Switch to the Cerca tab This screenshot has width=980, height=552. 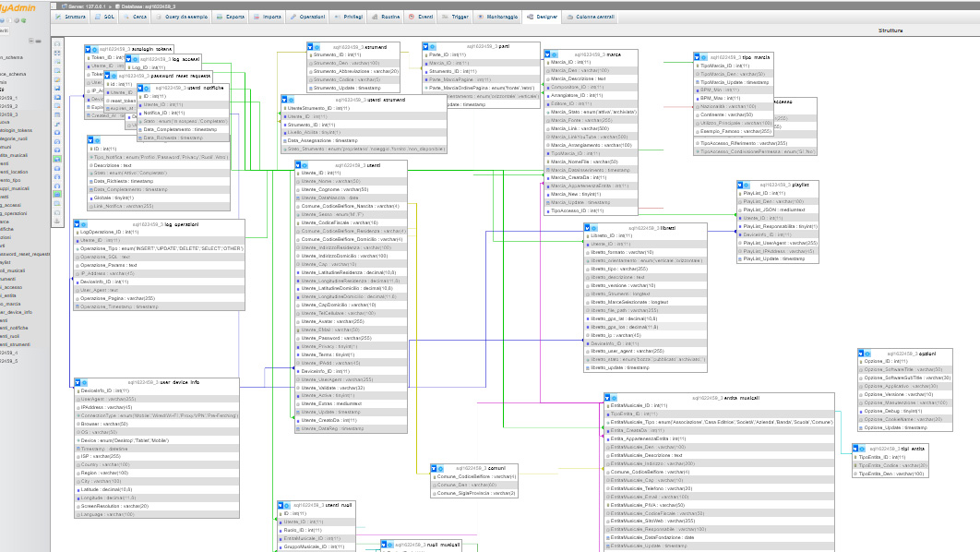(x=135, y=17)
